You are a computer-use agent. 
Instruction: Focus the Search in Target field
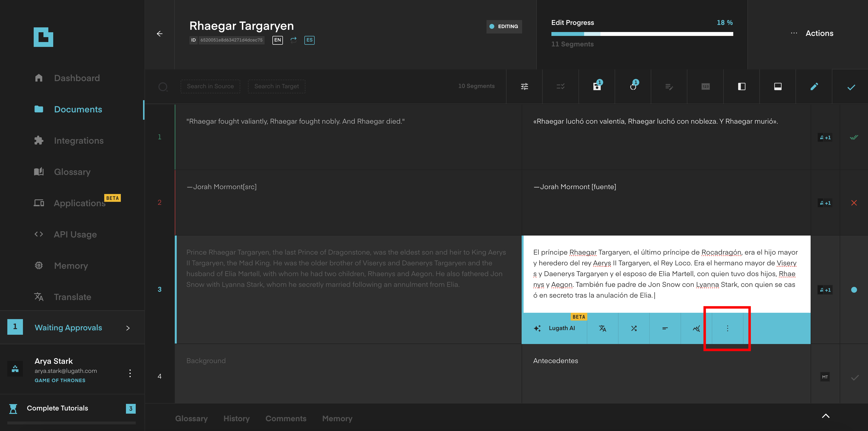(277, 86)
